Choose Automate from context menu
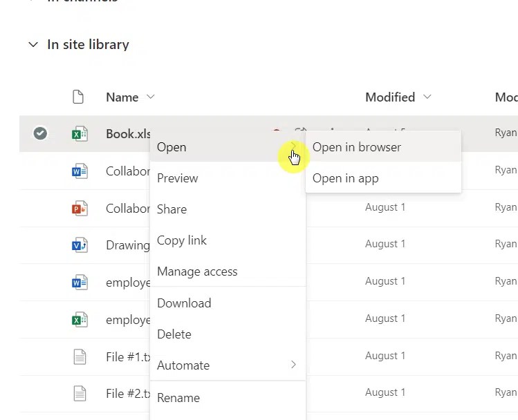 coord(228,365)
